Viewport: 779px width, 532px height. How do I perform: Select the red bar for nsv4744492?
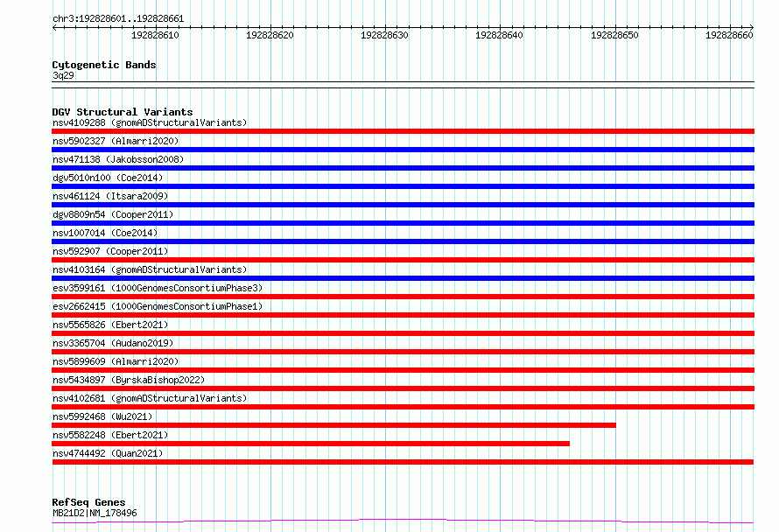click(x=403, y=462)
